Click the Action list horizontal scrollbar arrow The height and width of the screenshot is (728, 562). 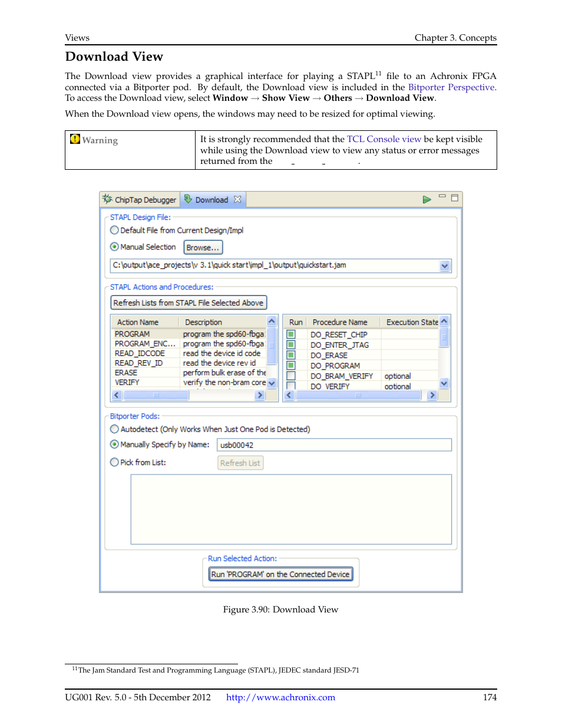point(259,395)
